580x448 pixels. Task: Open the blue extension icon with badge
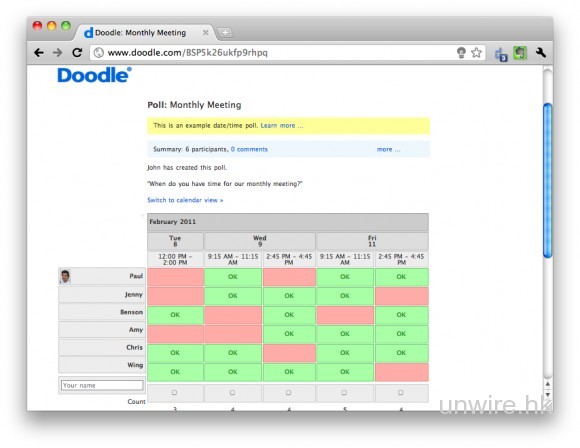tap(501, 54)
